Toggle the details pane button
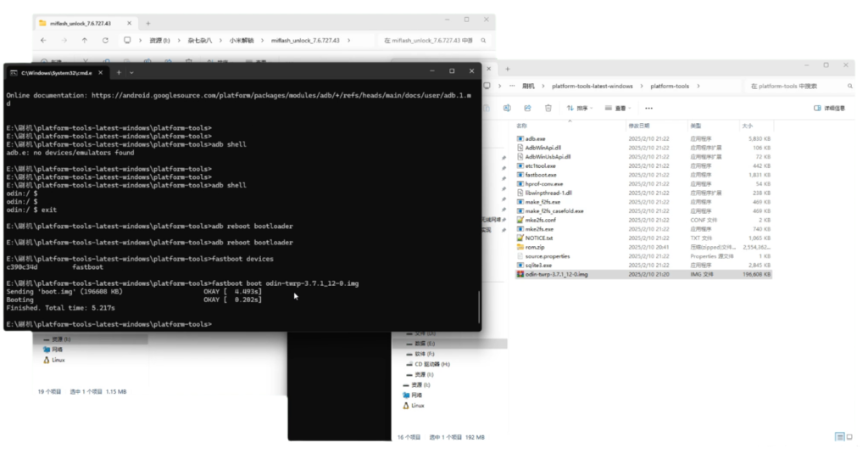Viewport: 868px width, 465px height. coord(828,108)
